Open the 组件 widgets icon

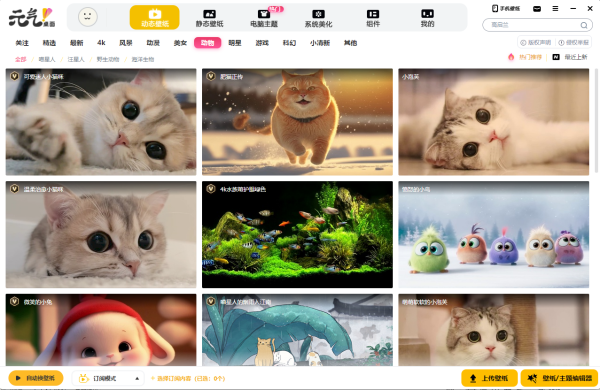373,14
